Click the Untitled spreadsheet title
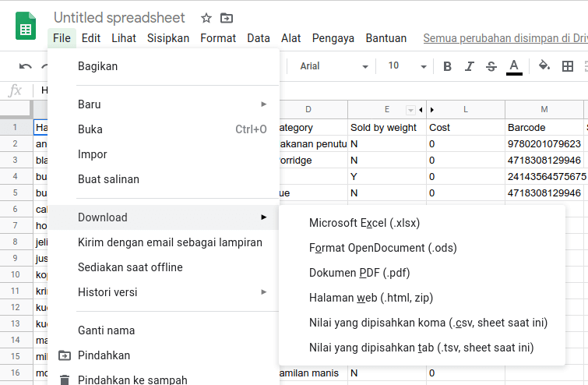The image size is (588, 385). 119,18
